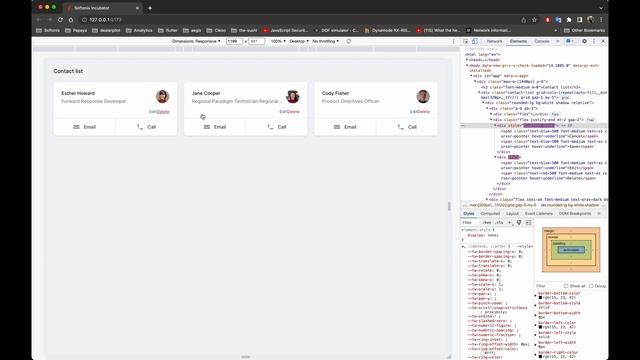Toggle the DevTools inspect element picker
This screenshot has width=640, height=360.
point(466,41)
